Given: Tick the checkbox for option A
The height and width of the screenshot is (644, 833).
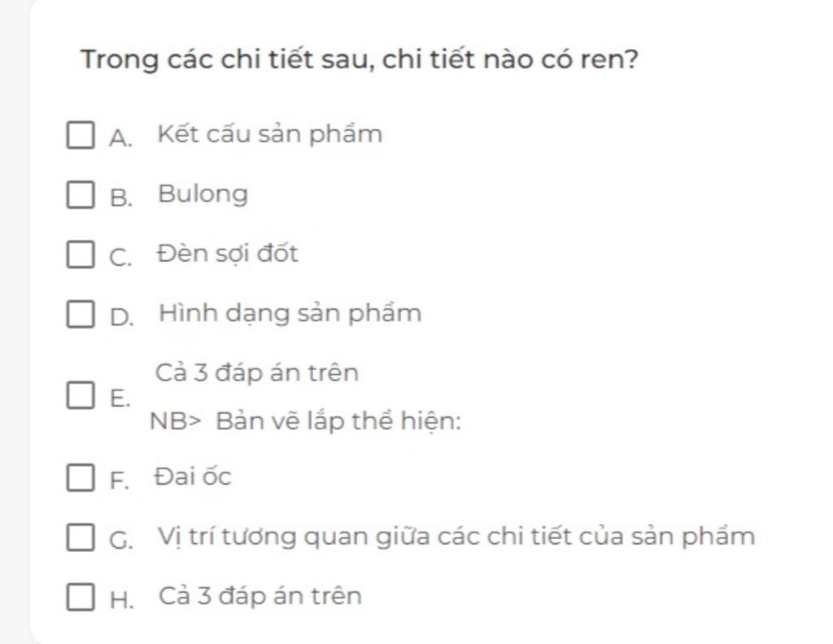Looking at the screenshot, I should point(80,135).
